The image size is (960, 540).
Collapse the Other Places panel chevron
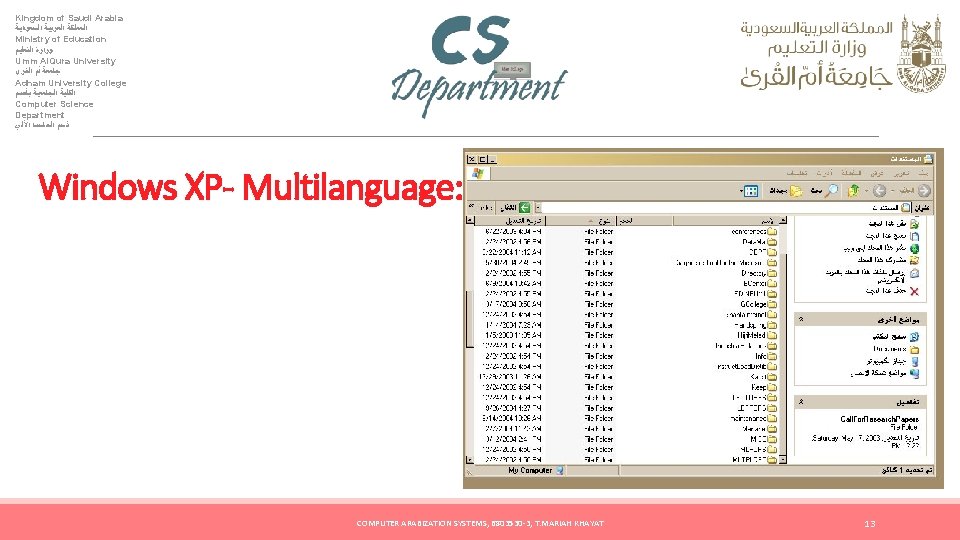(801, 320)
